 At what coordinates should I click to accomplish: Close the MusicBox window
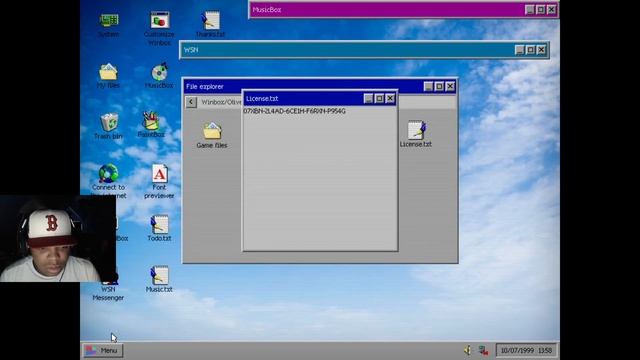pyautogui.click(x=551, y=9)
